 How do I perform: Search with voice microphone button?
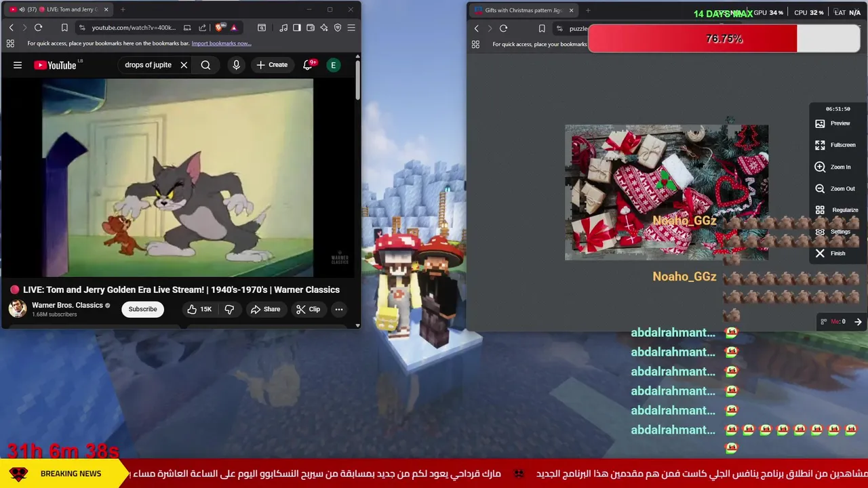click(x=236, y=65)
